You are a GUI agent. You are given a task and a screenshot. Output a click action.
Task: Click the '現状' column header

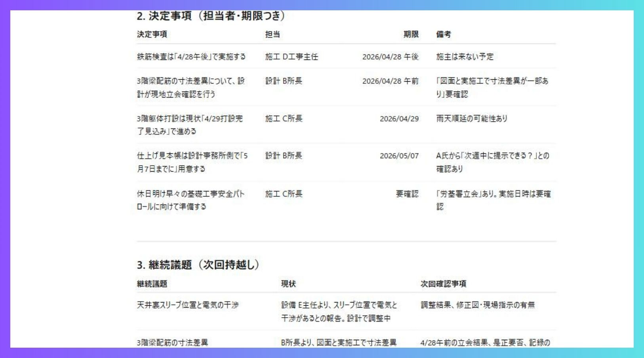288,284
